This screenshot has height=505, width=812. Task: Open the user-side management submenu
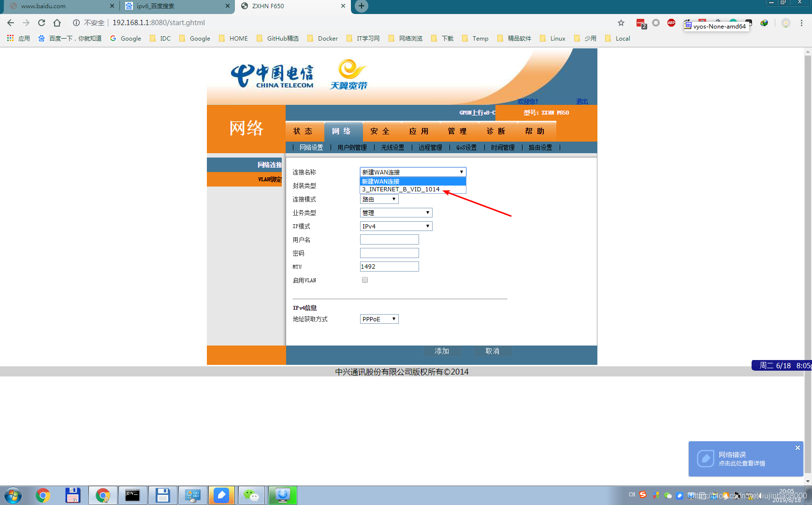click(x=352, y=147)
